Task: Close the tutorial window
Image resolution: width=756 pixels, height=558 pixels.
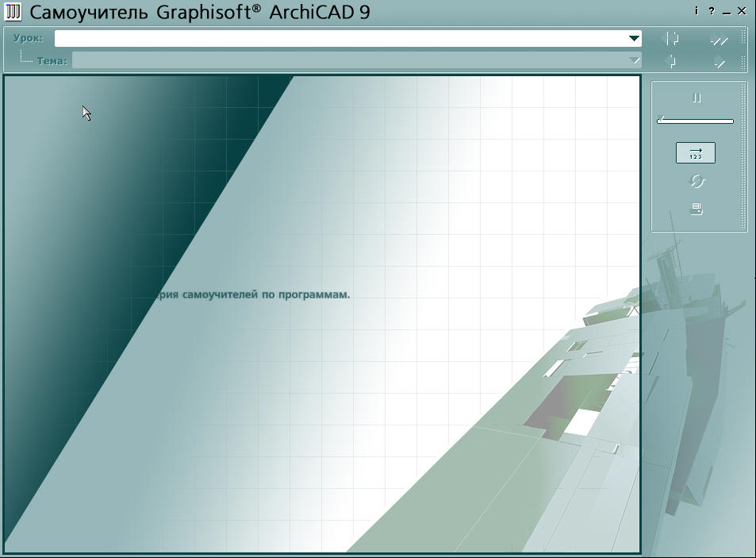Action: [742, 10]
